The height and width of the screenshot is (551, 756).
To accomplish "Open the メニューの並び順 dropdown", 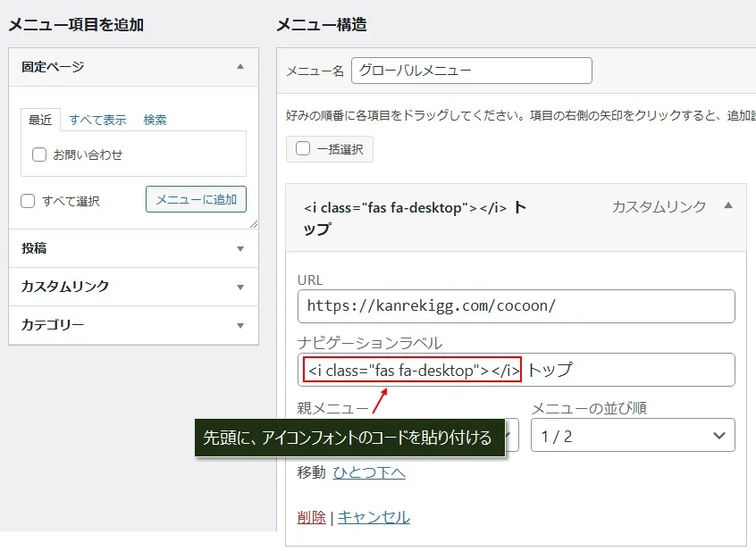I will [633, 435].
